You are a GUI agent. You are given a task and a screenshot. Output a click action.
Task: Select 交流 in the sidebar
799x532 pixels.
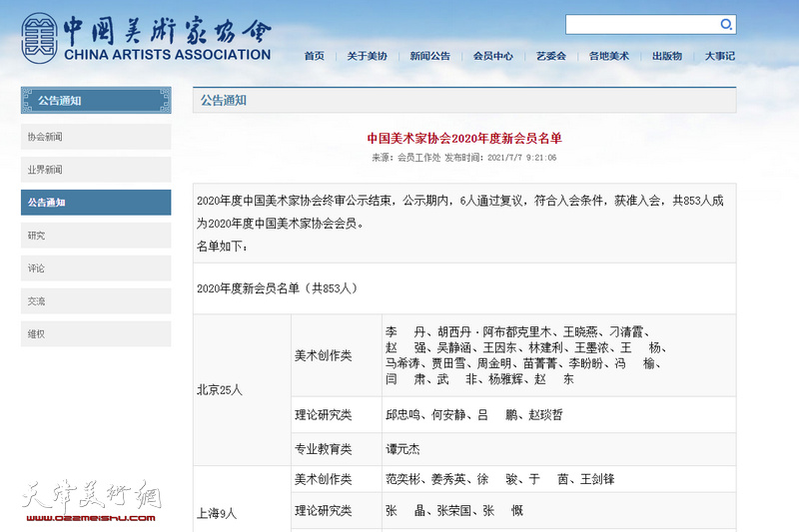click(96, 300)
